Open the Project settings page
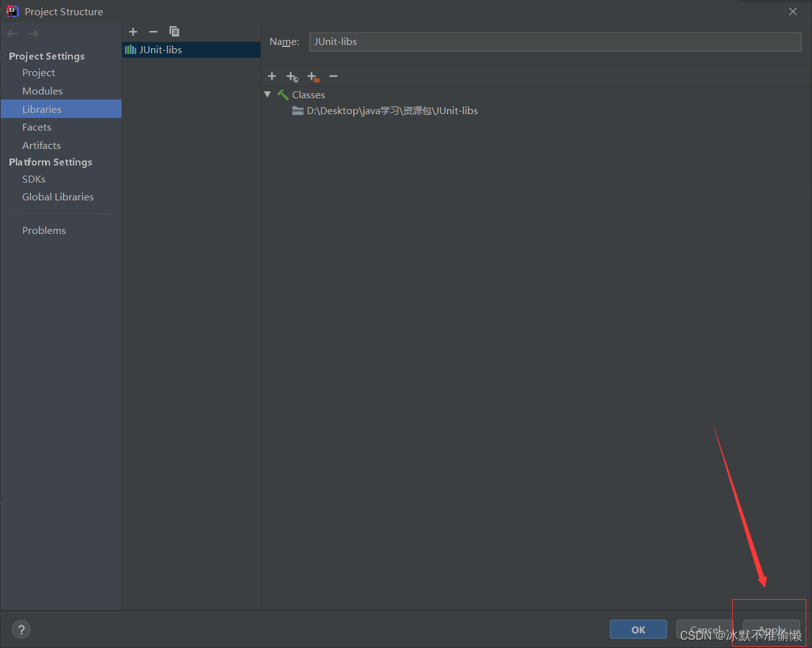 coord(39,73)
